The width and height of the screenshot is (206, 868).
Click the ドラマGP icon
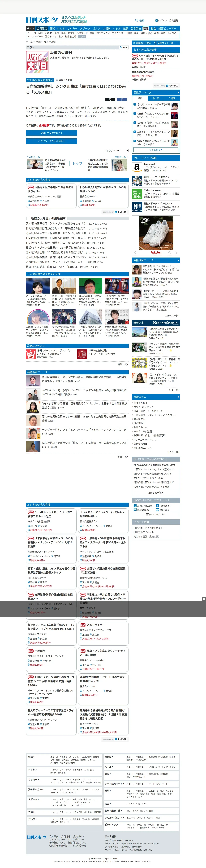[31, 354]
